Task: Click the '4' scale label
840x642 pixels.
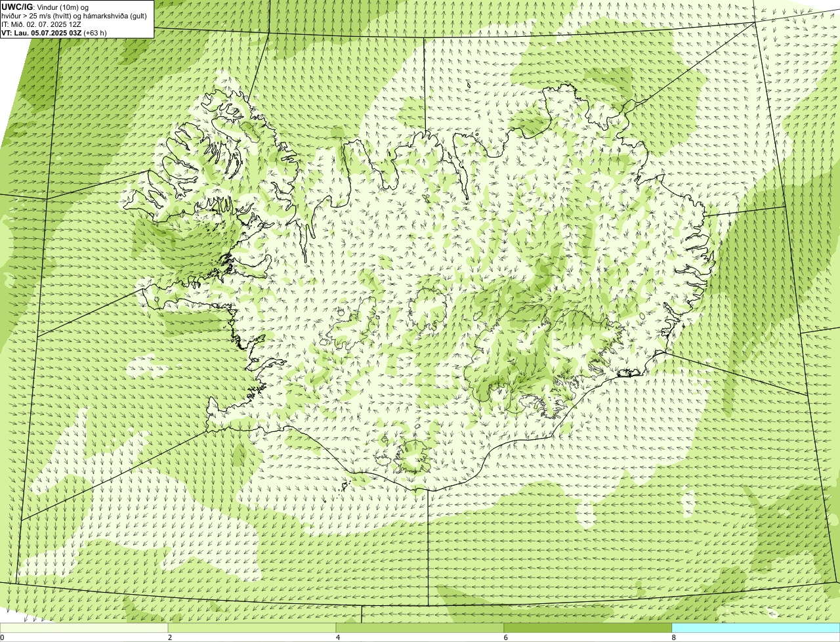Action: pos(338,637)
